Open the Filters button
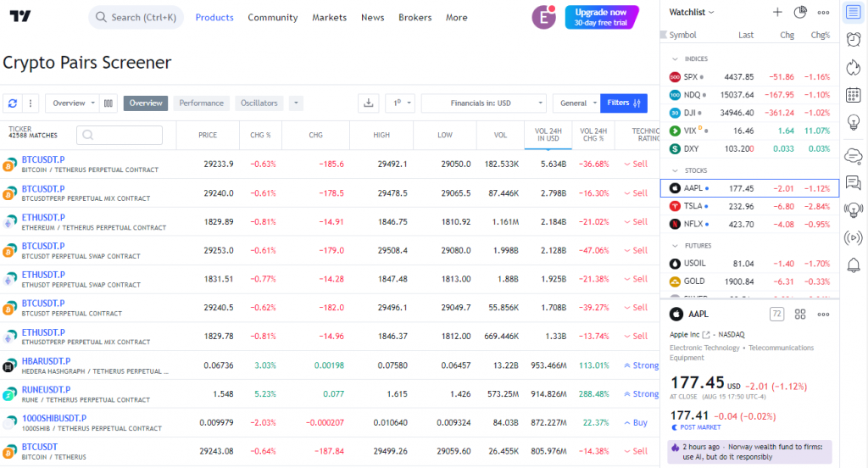The width and height of the screenshot is (868, 468). point(623,103)
